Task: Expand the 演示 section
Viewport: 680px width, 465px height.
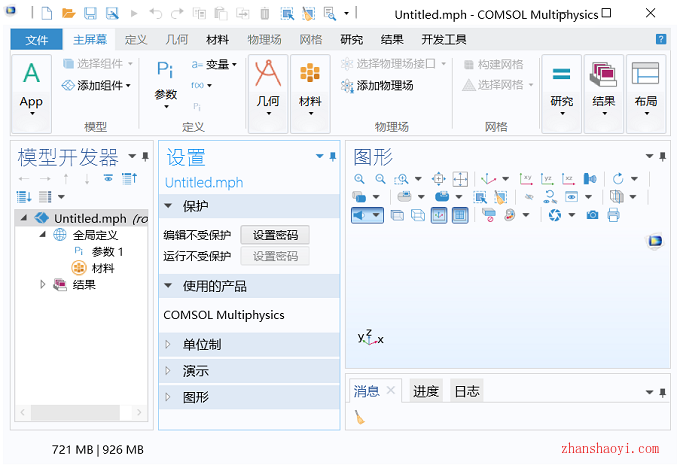Action: [168, 371]
